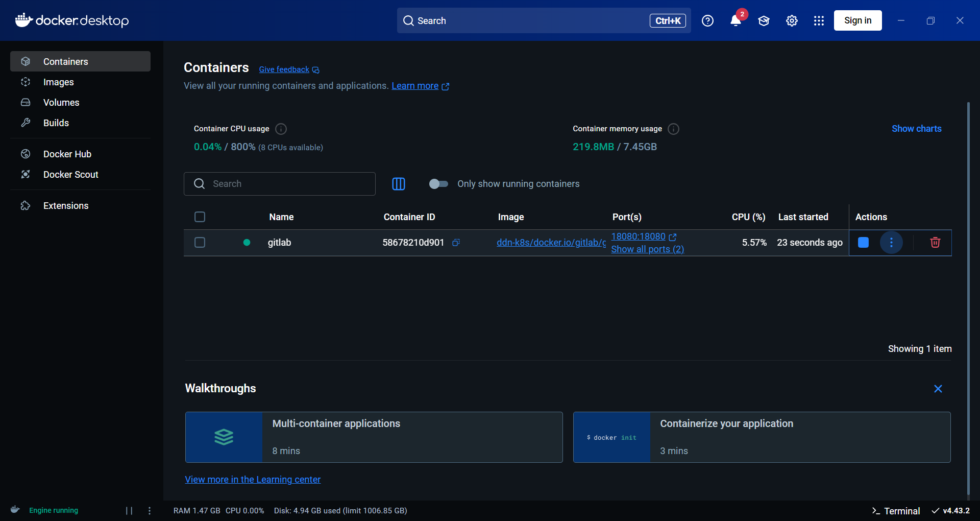Viewport: 980px width, 521px height.
Task: Copy the gitlab container ID
Action: pos(456,243)
